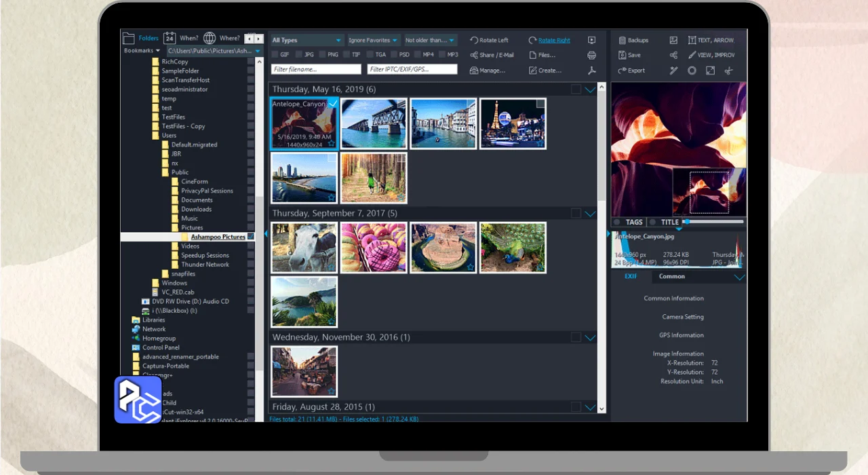Click the Filter filename input field
This screenshot has width=868, height=475.
[x=316, y=69]
